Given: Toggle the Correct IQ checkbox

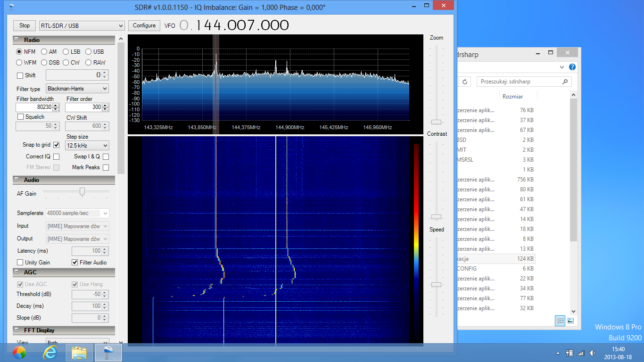Looking at the screenshot, I should tap(56, 156).
